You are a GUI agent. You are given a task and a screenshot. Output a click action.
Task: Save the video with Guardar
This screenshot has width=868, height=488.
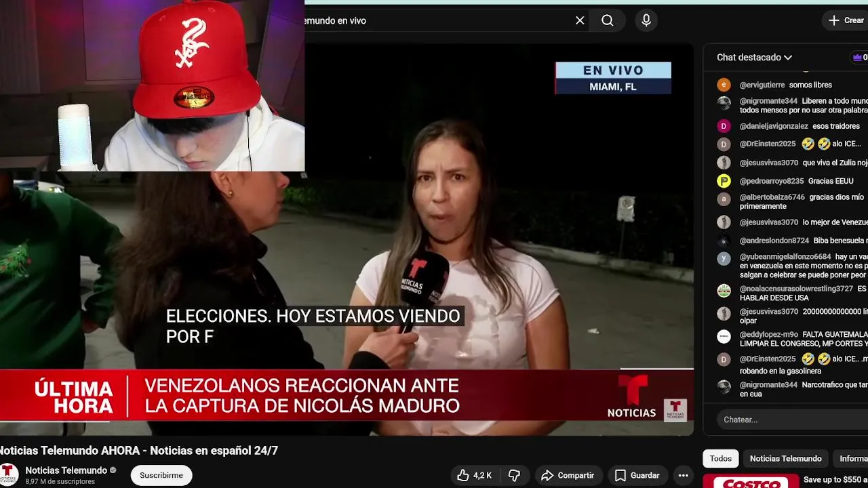(637, 475)
